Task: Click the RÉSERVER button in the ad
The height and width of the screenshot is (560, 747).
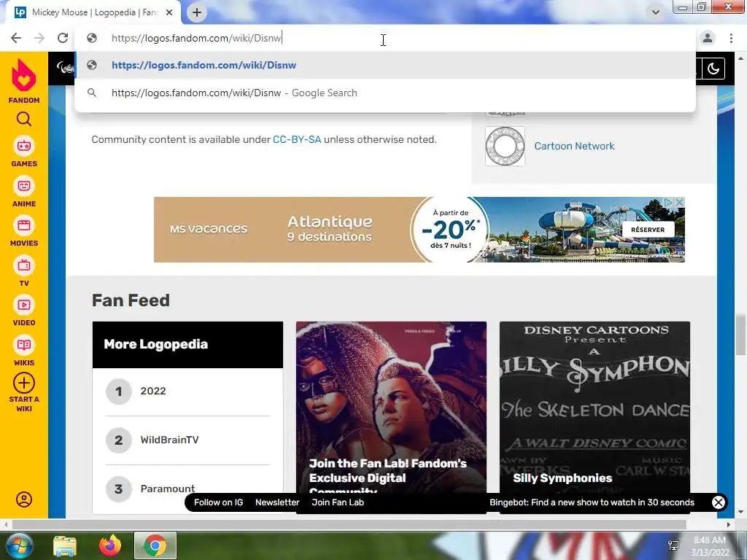Action: point(648,230)
